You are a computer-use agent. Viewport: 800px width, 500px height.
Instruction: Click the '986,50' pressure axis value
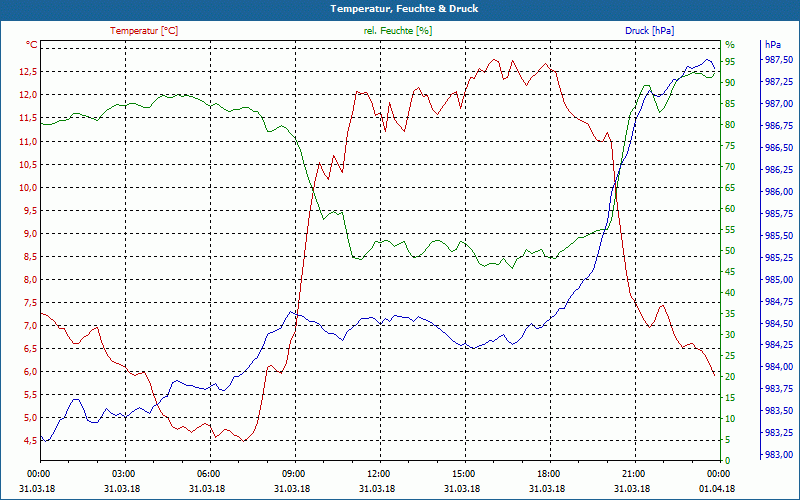779,147
